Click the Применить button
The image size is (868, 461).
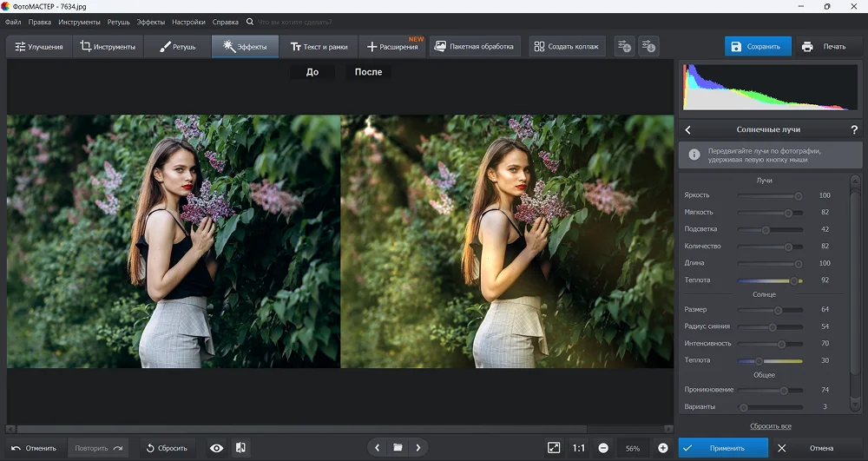pyautogui.click(x=723, y=448)
